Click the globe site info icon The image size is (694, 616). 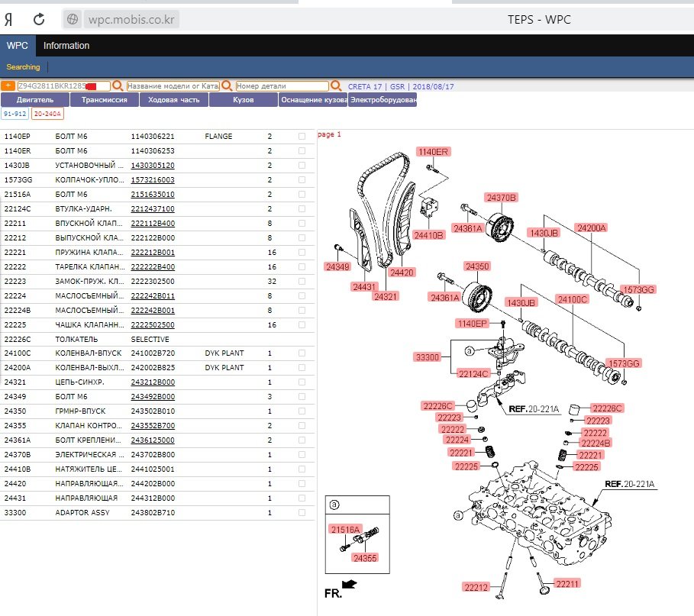(x=73, y=20)
